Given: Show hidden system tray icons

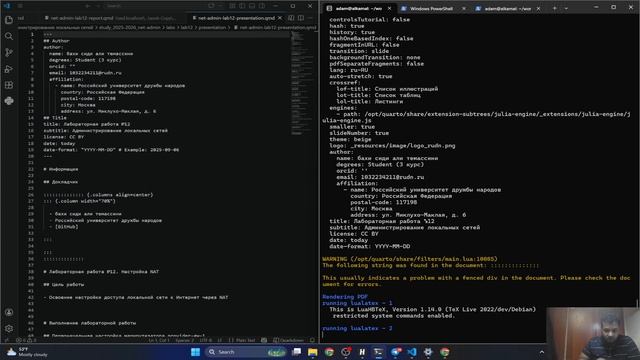Looking at the screenshot, I should pos(542,352).
